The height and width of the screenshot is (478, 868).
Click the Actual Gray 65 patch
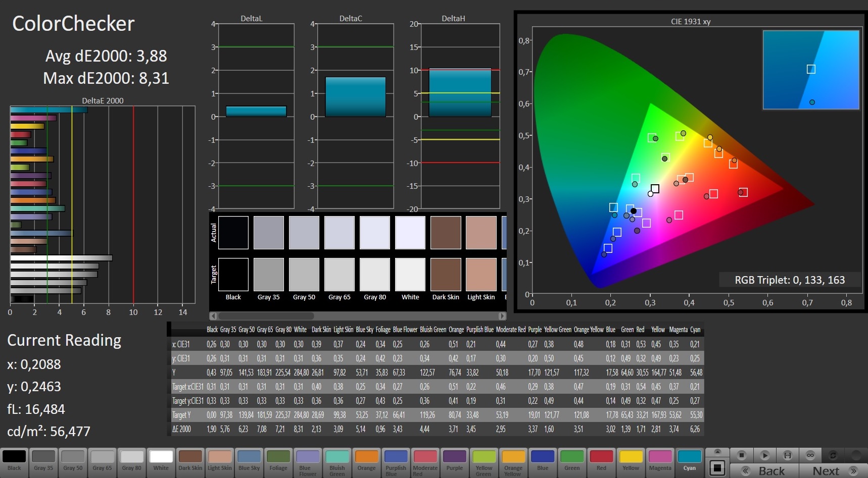point(340,233)
